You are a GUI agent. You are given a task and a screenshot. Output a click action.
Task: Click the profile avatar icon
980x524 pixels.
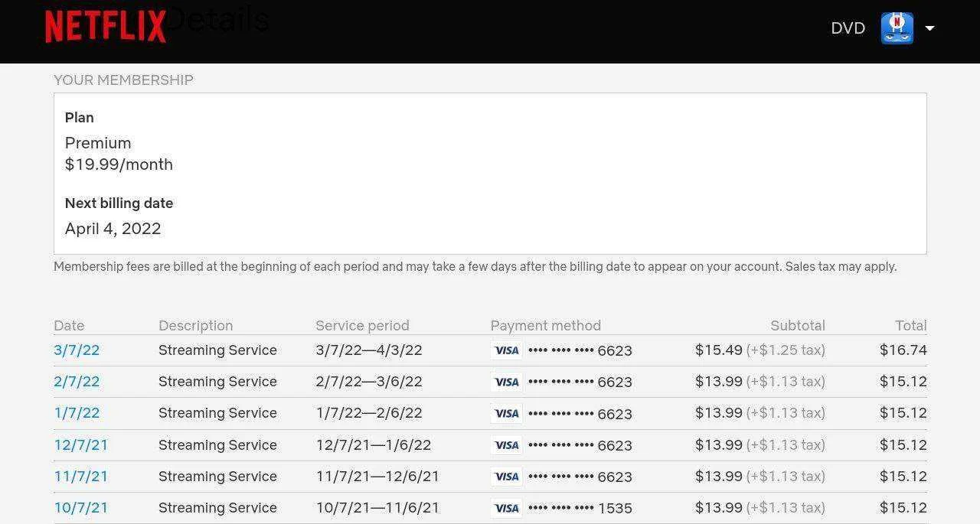pyautogui.click(x=897, y=28)
